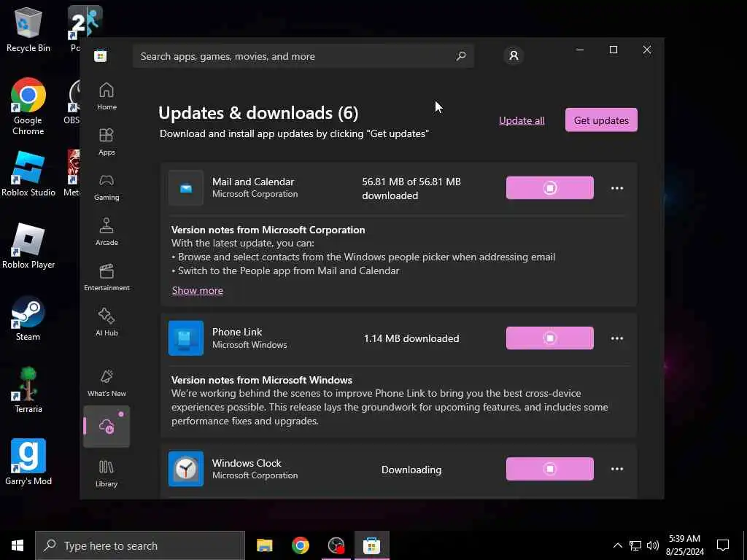Click the Update all link
This screenshot has height=560, width=747.
point(522,120)
